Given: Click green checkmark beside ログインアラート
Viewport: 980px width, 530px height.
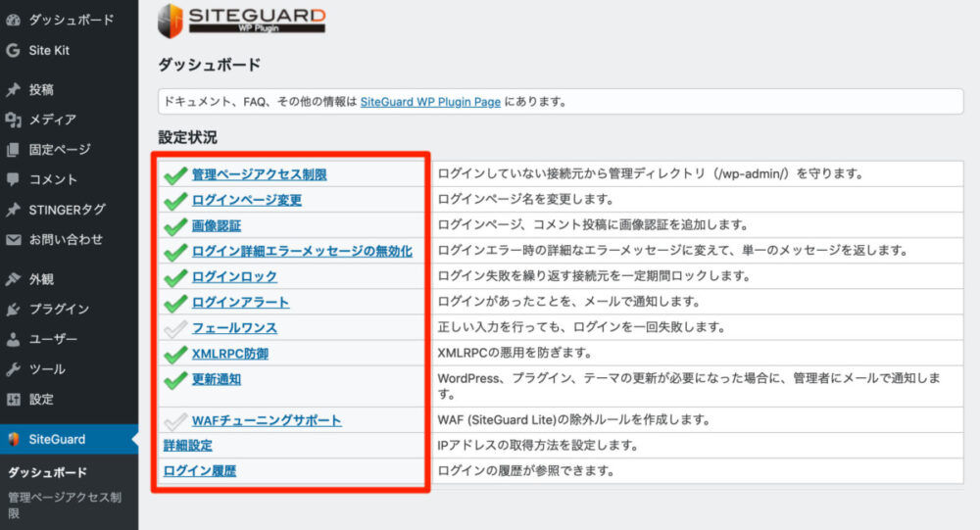Looking at the screenshot, I should (175, 303).
